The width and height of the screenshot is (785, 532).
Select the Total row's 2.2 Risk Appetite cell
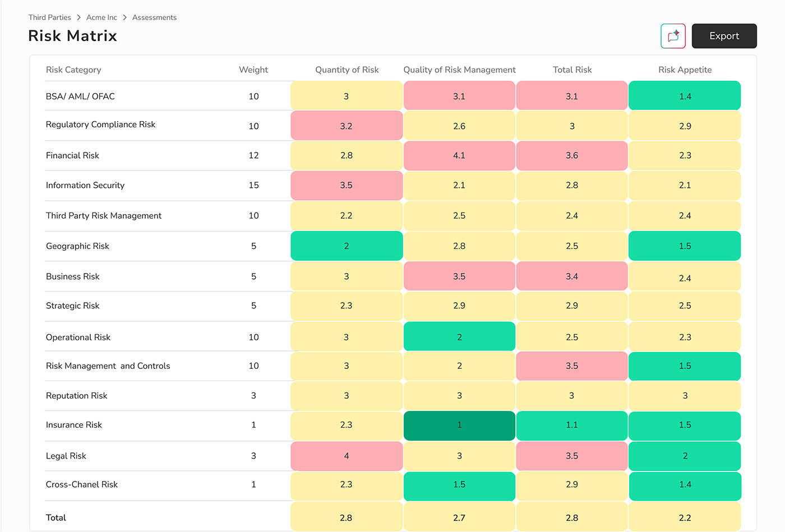click(685, 517)
